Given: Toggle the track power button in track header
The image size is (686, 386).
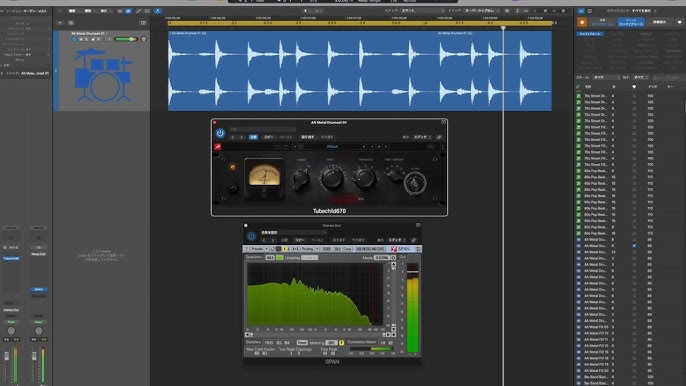Looking at the screenshot, I should (74, 39).
